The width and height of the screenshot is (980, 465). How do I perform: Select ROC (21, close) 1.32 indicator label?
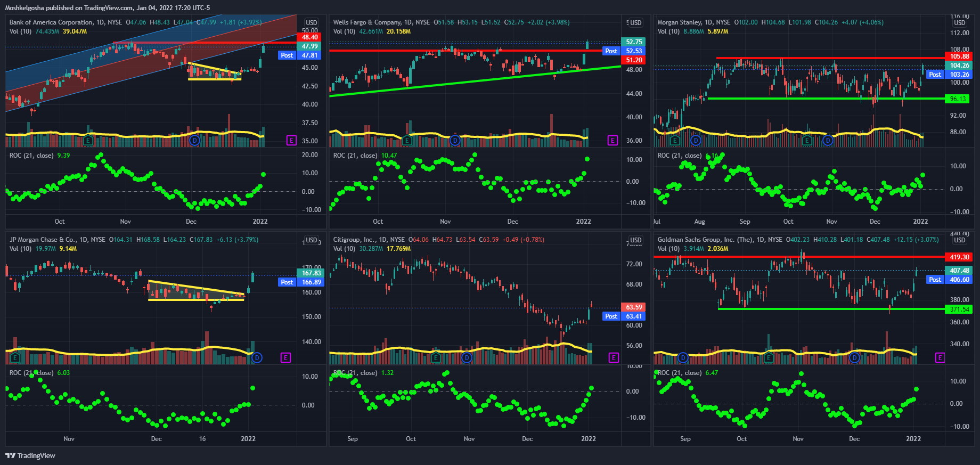363,373
